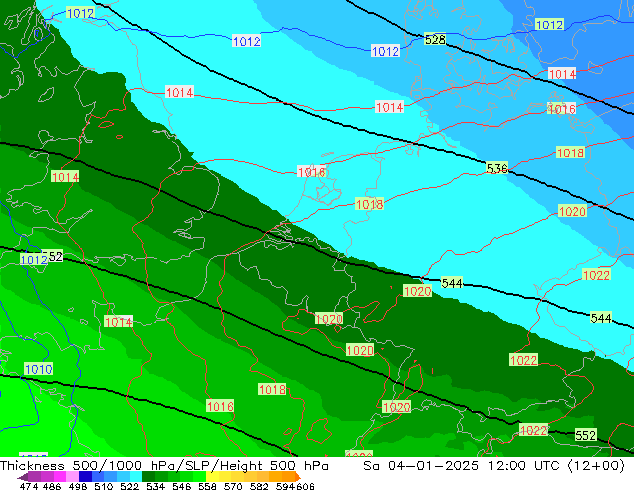Viewport: 634px width, 490px height.
Task: Click the 552 label overlapping blue 1012
Action: 55,256
